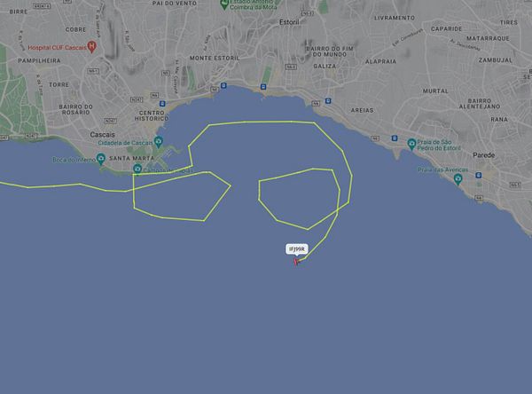Click the red Hospital CUF Cascais marker

pos(91,46)
